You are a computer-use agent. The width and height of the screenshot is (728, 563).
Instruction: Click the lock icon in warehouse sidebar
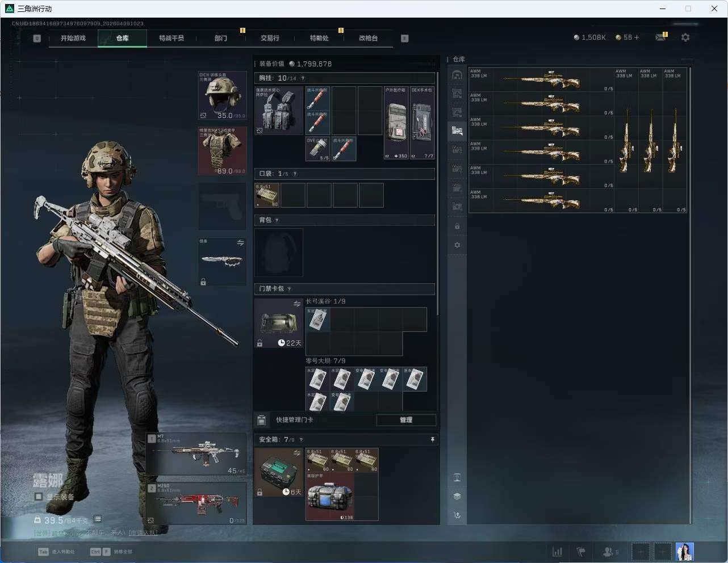point(457,226)
